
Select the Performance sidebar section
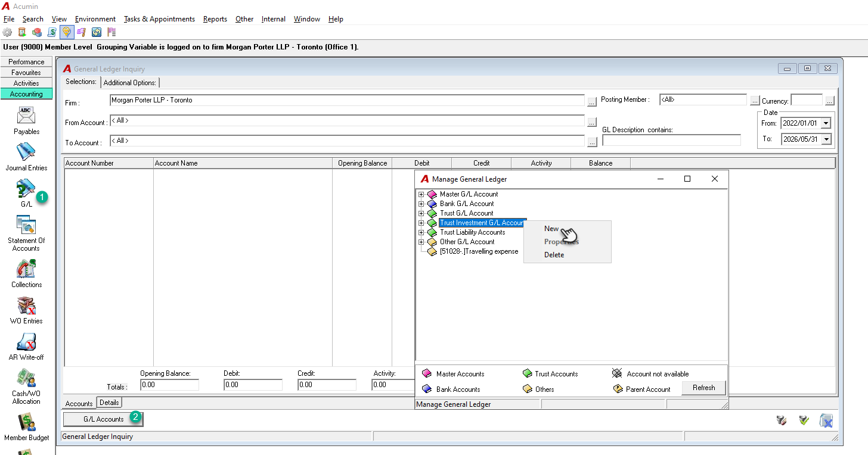[26, 62]
